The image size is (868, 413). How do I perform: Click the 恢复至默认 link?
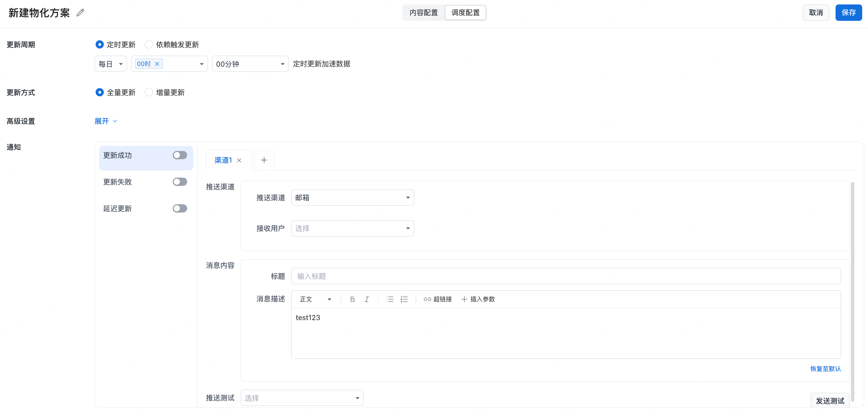(825, 369)
